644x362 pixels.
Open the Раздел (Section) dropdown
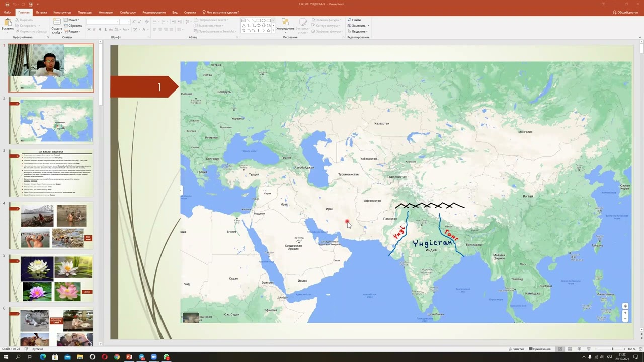72,31
